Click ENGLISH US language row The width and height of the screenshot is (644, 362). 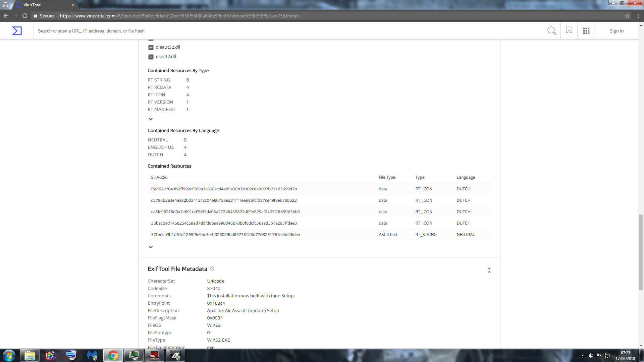(x=167, y=147)
